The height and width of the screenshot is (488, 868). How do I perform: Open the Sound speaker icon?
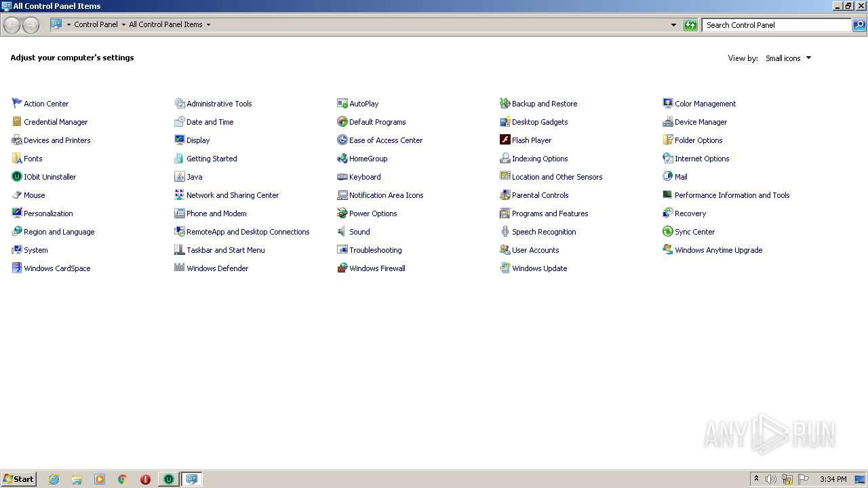(x=342, y=231)
